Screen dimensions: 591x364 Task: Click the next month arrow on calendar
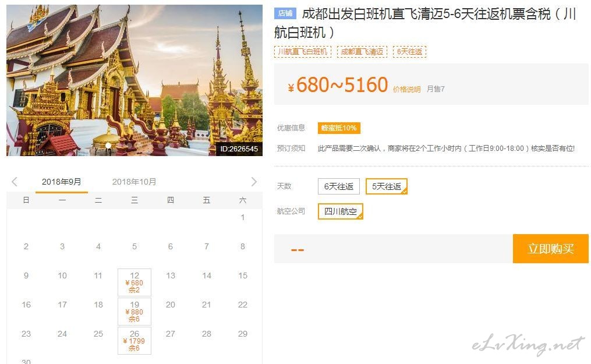[x=253, y=182]
